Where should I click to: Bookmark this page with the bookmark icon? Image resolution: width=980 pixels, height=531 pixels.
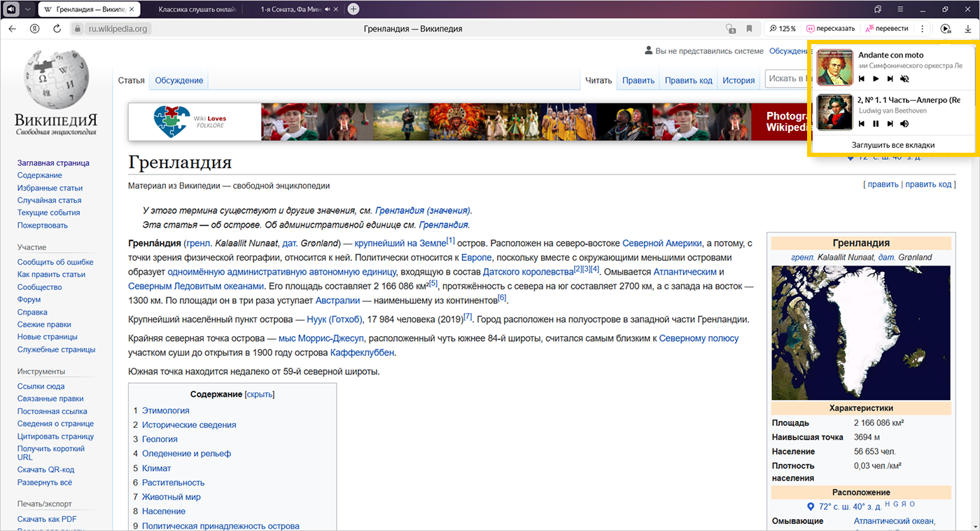tap(749, 29)
